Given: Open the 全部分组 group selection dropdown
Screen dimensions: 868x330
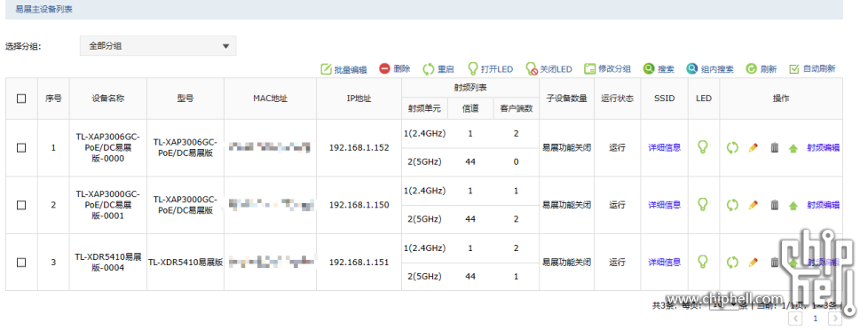Looking at the screenshot, I should click(x=158, y=46).
